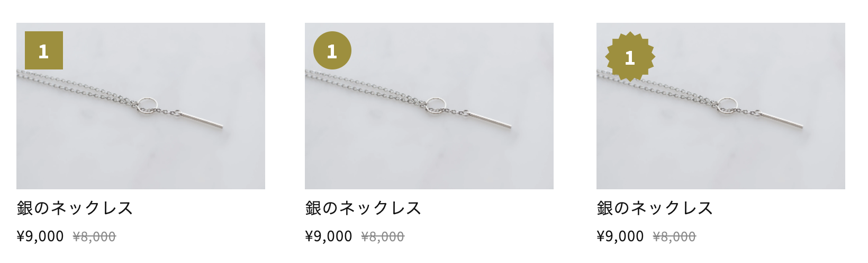Viewport: 868px width, 263px height.
Task: Open 銀のネックレス title under circle-badge product
Action: pyautogui.click(x=363, y=208)
